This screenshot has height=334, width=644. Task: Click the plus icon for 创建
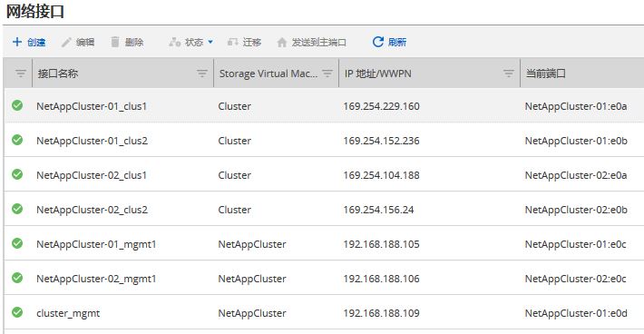pos(17,42)
